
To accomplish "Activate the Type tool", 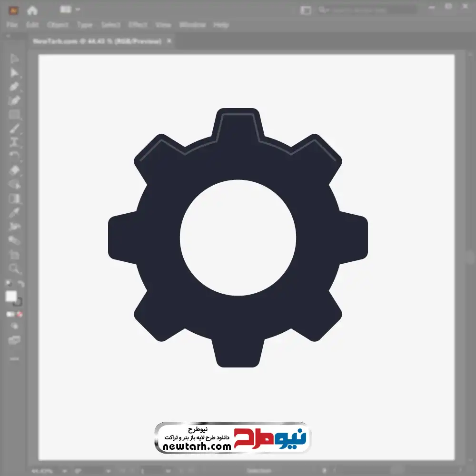I will click(x=14, y=142).
